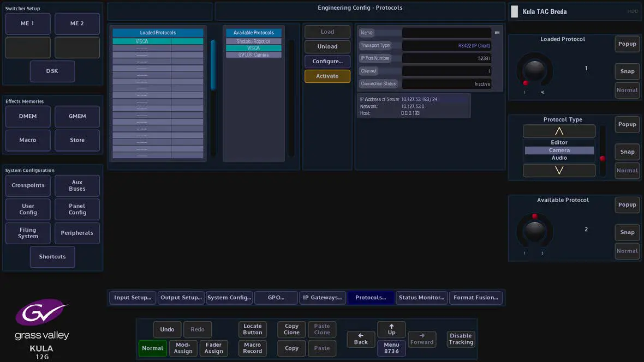Open the Protocol Type Popup
Screen dimensions: 644x362
(627, 124)
